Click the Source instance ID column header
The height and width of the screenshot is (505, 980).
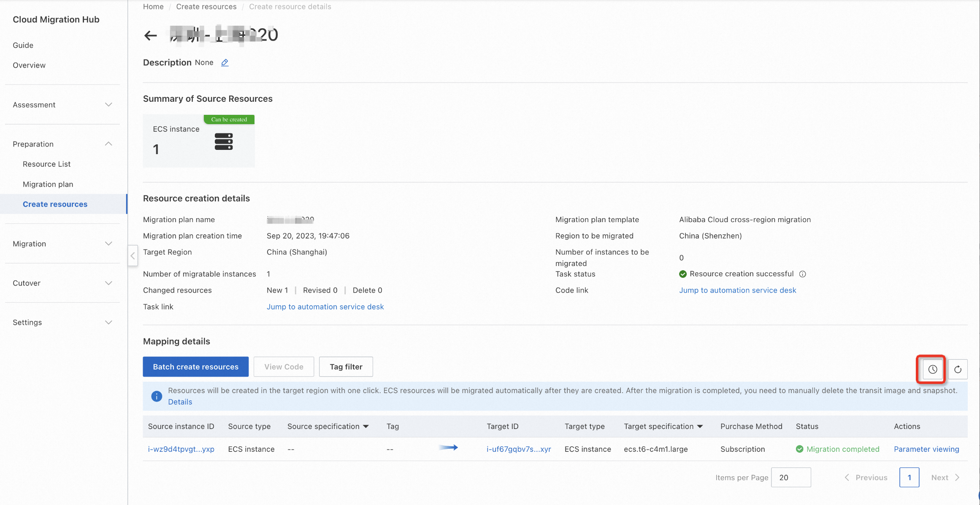point(181,426)
